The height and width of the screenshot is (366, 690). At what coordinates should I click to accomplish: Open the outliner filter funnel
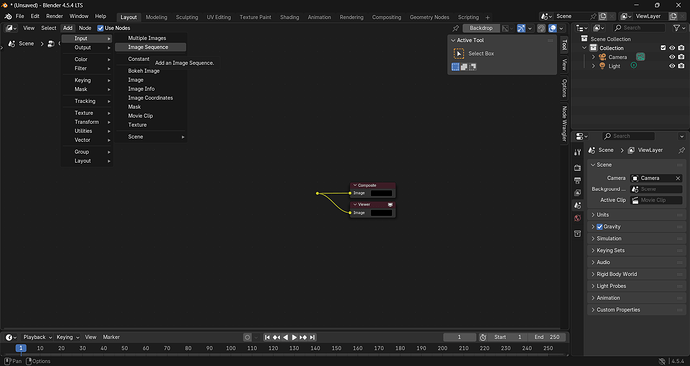click(x=676, y=28)
